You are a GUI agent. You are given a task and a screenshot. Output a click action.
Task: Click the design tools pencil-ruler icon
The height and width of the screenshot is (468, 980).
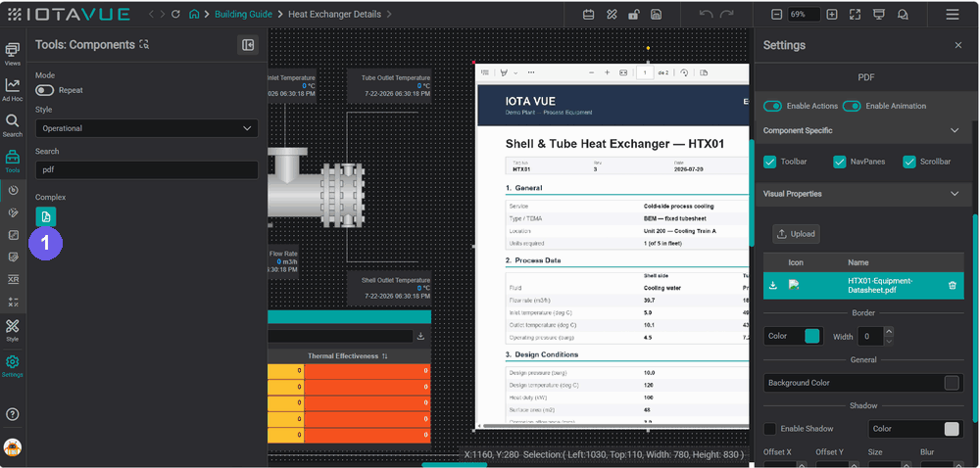coord(612,15)
